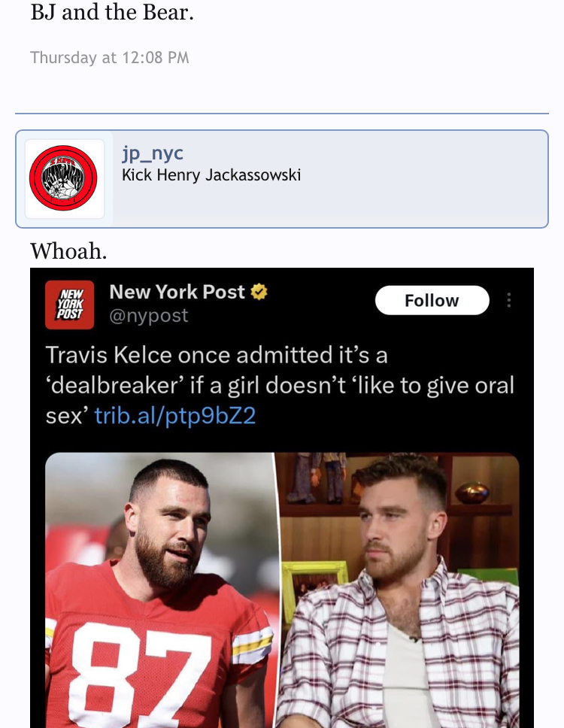The height and width of the screenshot is (728, 564).
Task: Click the Kick Henry Jackassowski user title
Action: click(x=211, y=175)
